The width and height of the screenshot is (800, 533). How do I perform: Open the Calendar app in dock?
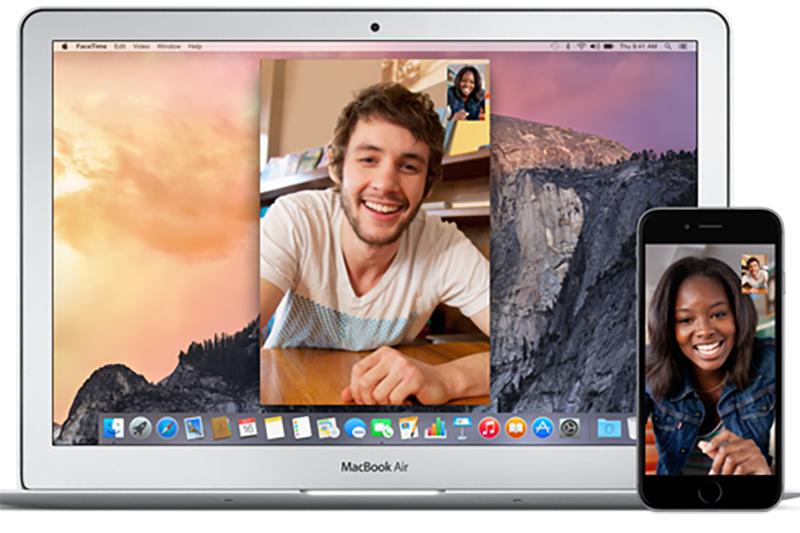tap(247, 428)
